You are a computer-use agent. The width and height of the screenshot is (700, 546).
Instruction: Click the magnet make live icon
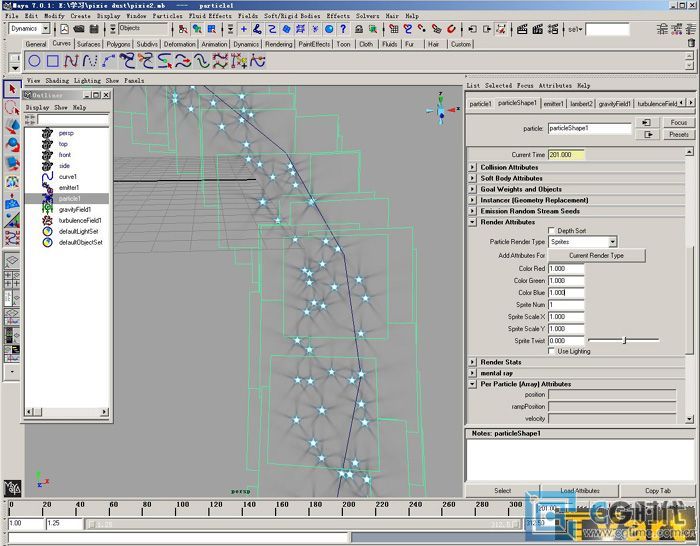tap(451, 29)
